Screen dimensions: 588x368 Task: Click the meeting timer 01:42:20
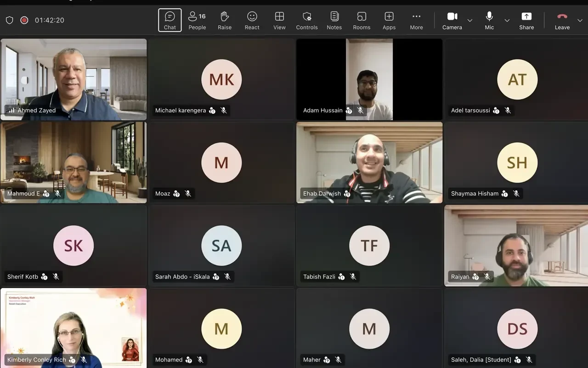tap(50, 20)
